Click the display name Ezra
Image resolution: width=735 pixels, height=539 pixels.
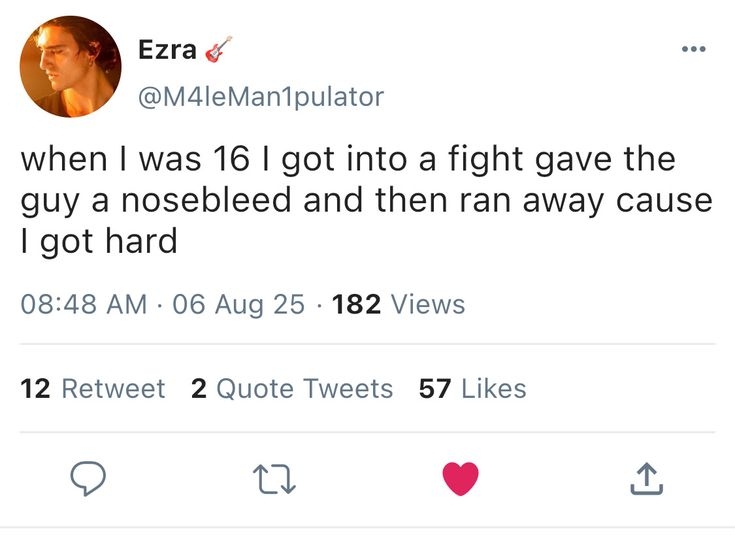167,49
